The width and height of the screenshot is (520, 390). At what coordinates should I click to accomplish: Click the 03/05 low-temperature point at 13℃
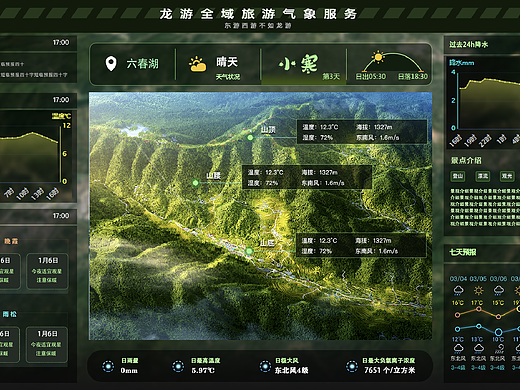click(x=479, y=326)
